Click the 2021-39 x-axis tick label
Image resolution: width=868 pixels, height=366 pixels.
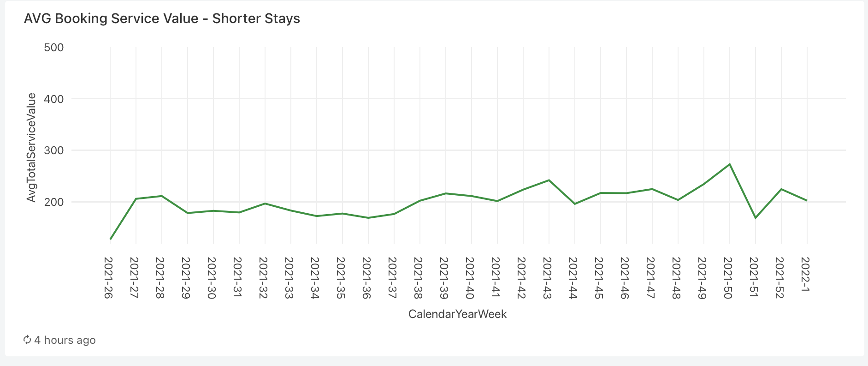click(x=444, y=277)
